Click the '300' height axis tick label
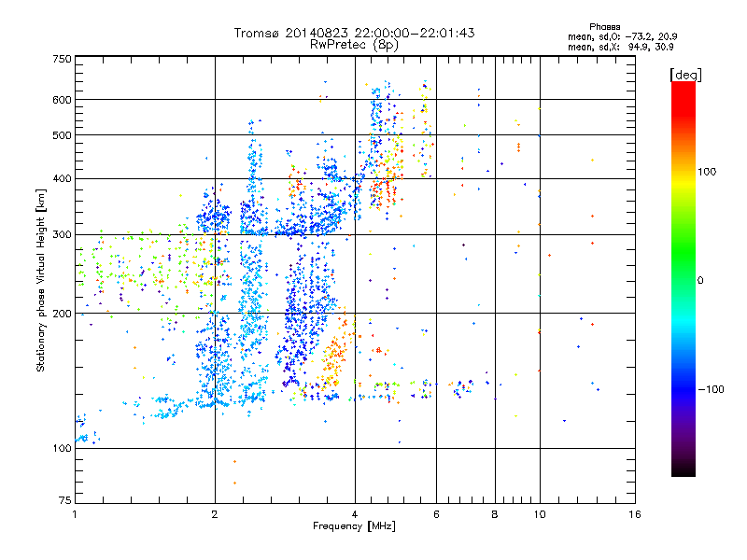The image size is (747, 560). coord(63,235)
